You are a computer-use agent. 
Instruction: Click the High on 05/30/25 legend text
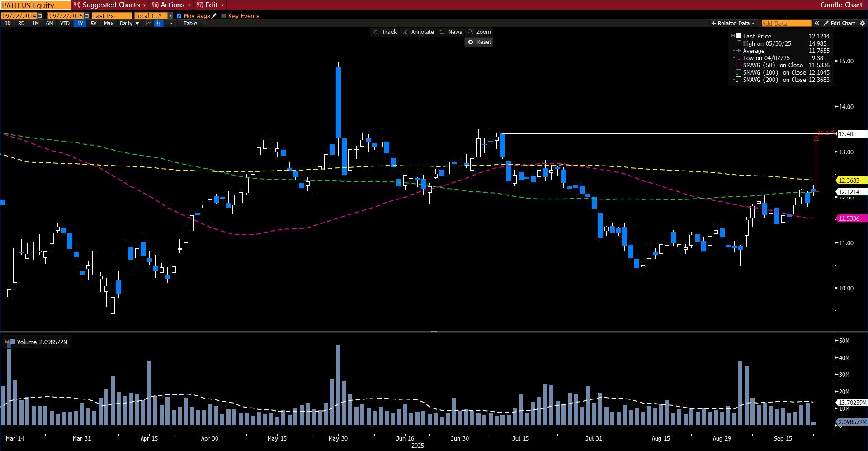tap(767, 43)
